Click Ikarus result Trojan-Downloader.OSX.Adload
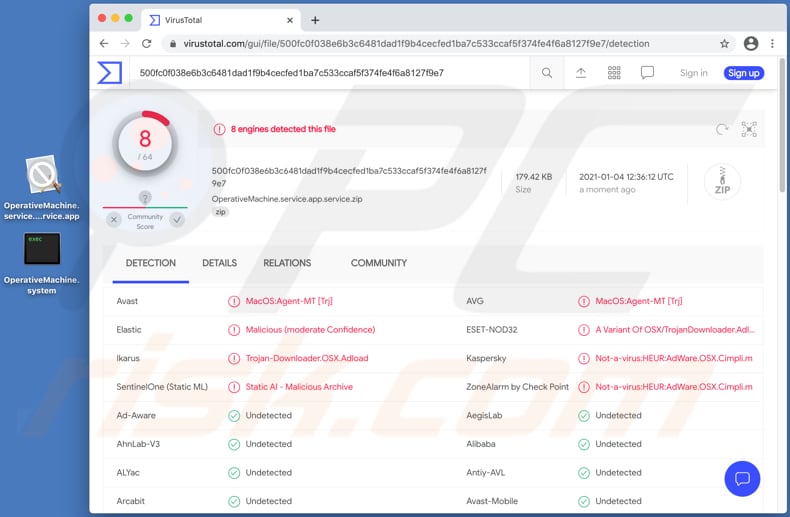 307,359
